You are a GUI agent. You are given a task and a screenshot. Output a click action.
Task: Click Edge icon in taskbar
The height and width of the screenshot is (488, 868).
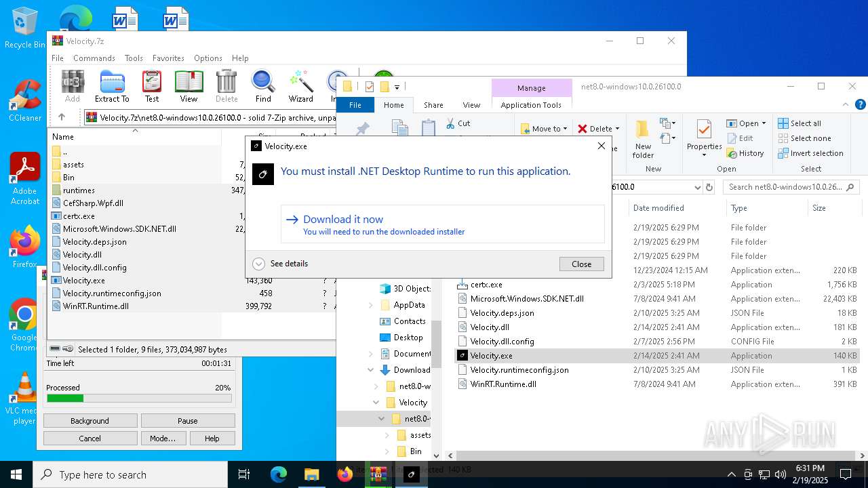tap(279, 474)
